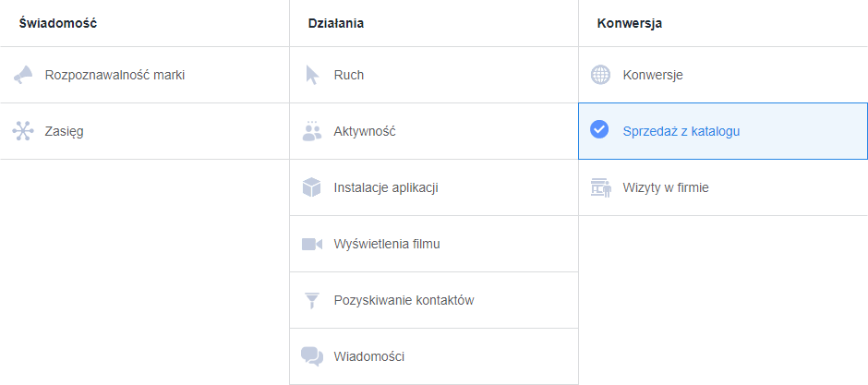868x385 pixels.
Task: Click the chat bubbles icon beside Wiadomości
Action: [312, 356]
